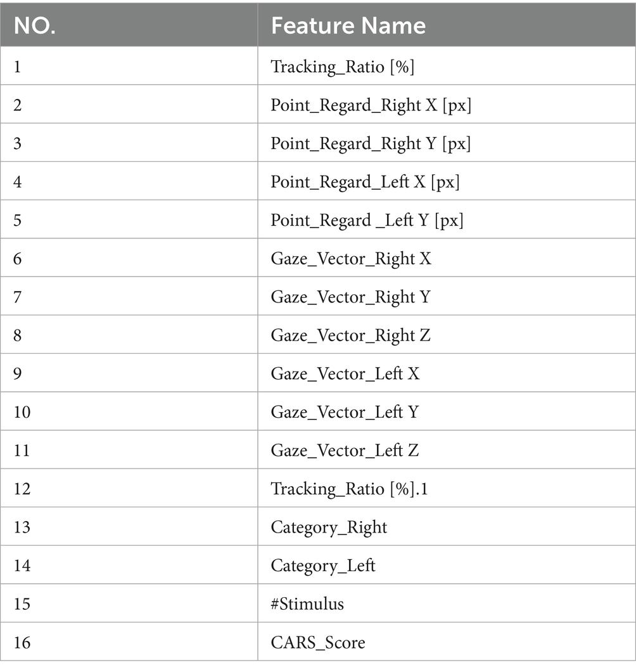
Task: Click the Feature Name column header
Action: tap(348, 25)
